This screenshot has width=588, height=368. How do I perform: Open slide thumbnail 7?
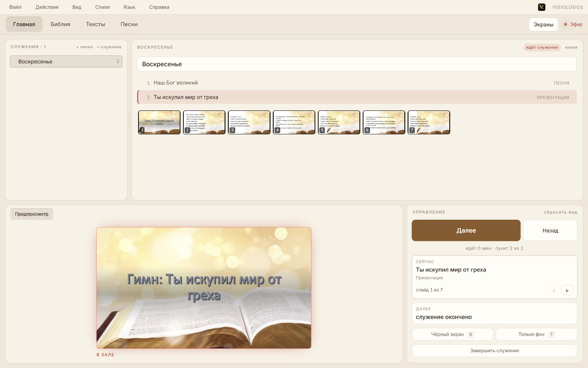(x=429, y=123)
